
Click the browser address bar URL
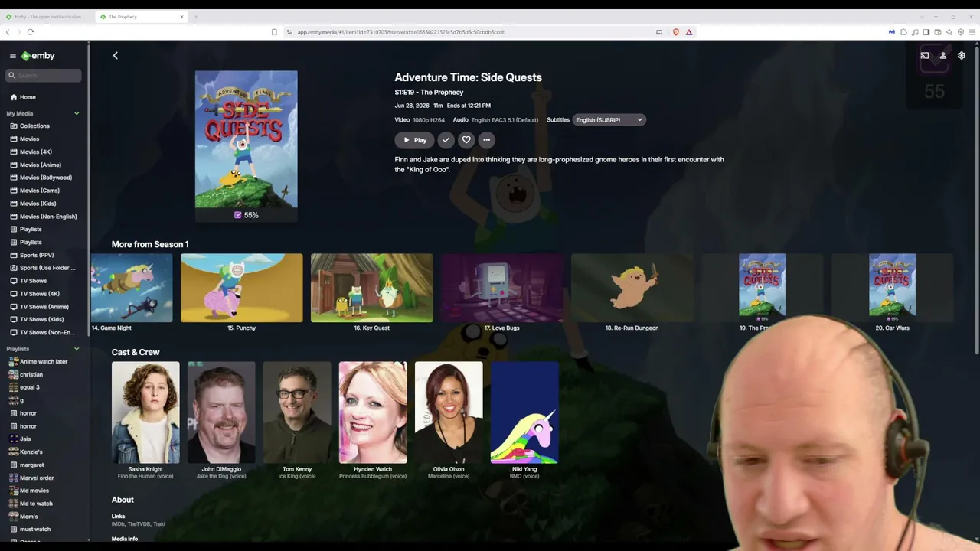401,32
